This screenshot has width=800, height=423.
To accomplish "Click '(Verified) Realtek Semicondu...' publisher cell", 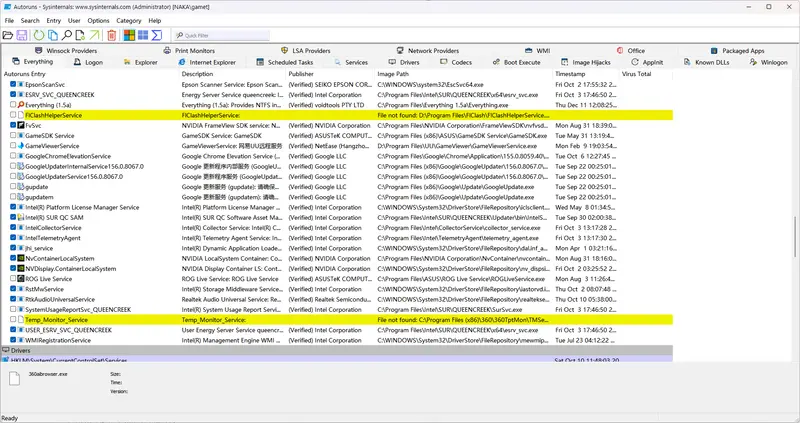I will 330,299.
